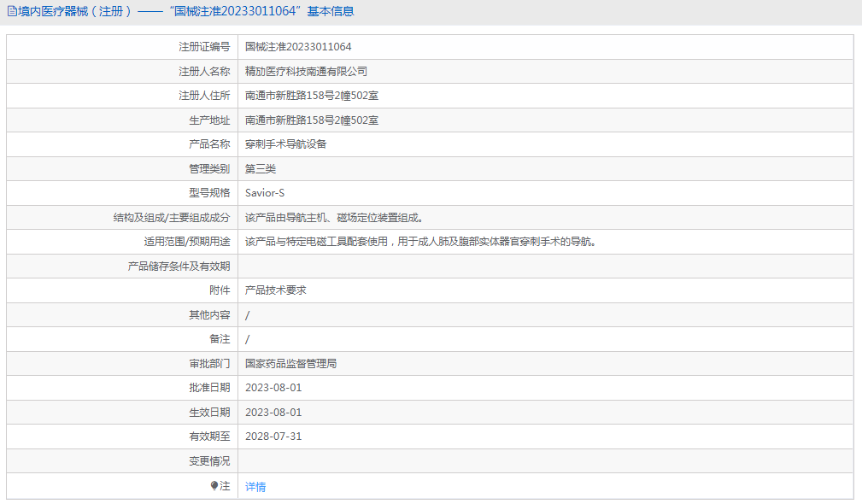Open the 详情 link in the 注 row

pyautogui.click(x=255, y=486)
